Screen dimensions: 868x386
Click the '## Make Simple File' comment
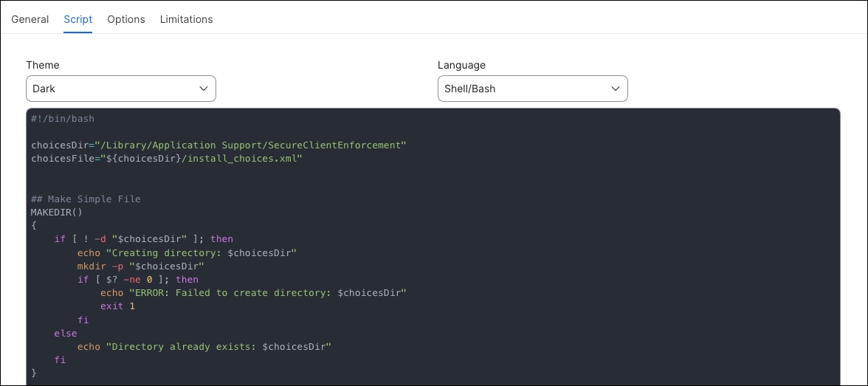86,199
